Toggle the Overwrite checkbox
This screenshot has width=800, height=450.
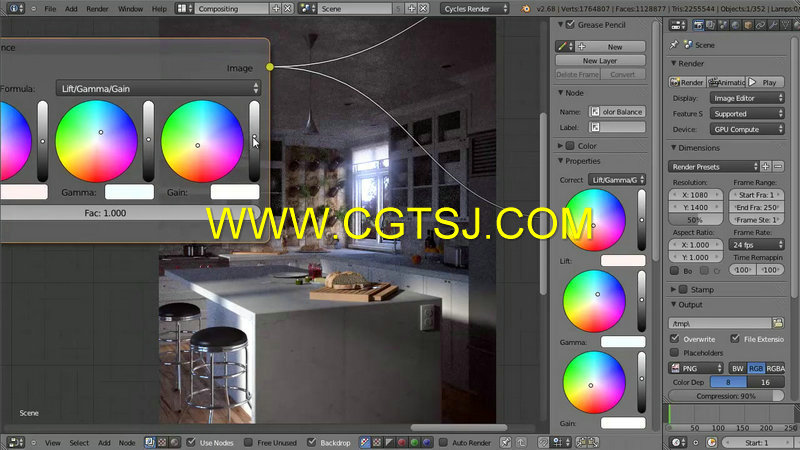pos(674,338)
